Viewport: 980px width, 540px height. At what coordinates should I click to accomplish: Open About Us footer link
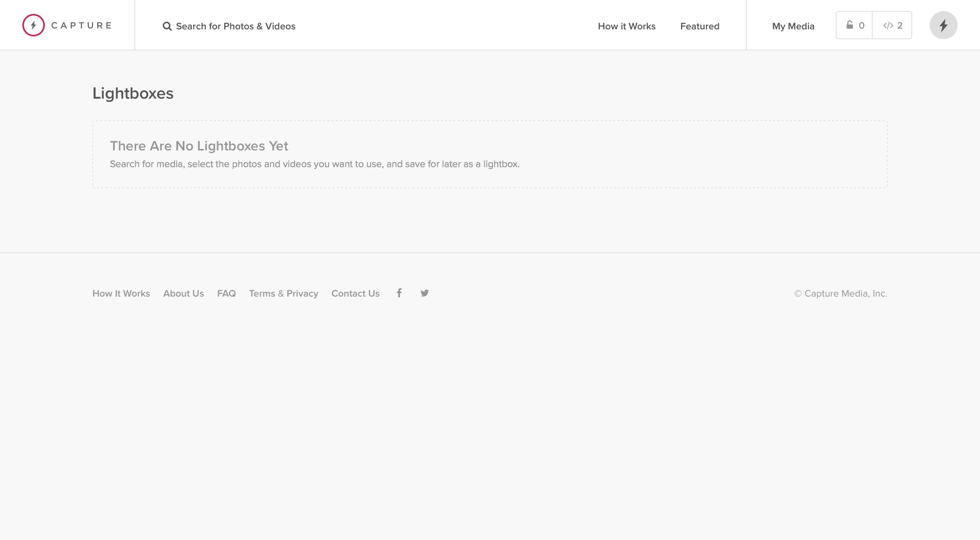click(x=184, y=293)
